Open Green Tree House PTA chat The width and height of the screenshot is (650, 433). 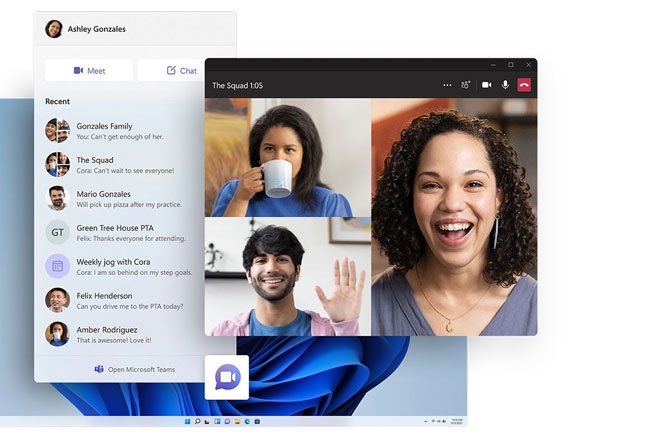point(120,232)
